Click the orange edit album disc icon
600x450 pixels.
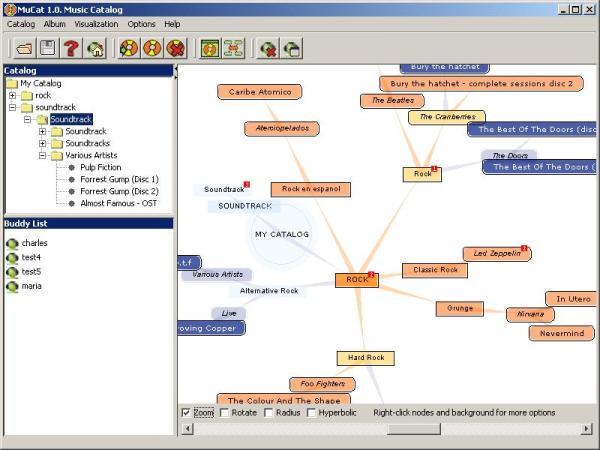152,49
